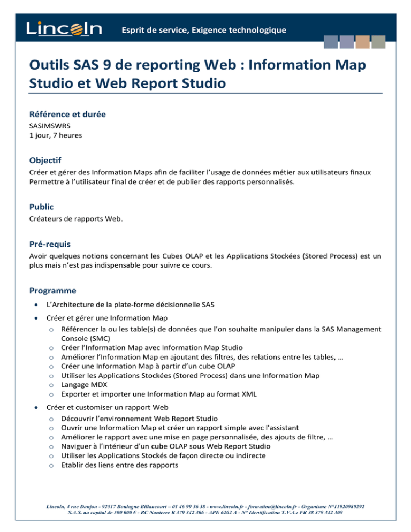Click the footer line starting 'S.A.S. au capital'

coord(205,512)
